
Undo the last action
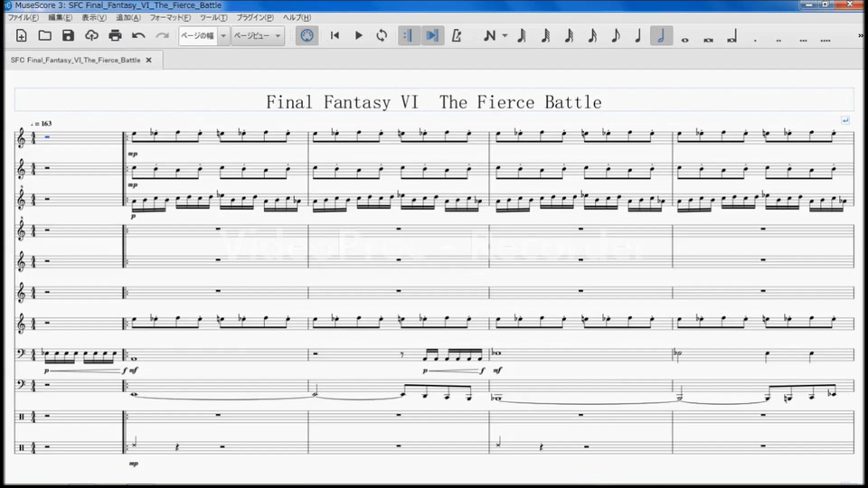138,36
